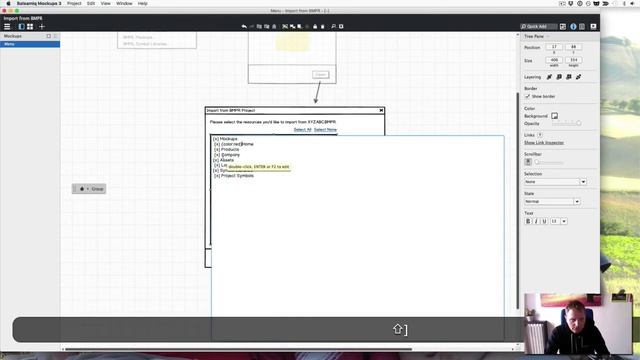Click the Quick Add search field
The height and width of the screenshot is (360, 640).
tap(539, 27)
